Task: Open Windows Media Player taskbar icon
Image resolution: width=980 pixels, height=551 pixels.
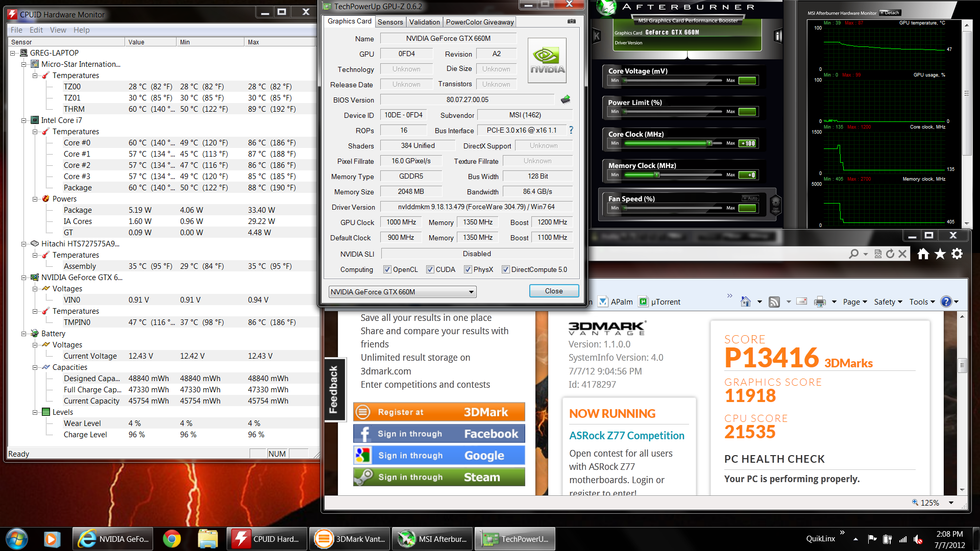Action: point(52,539)
